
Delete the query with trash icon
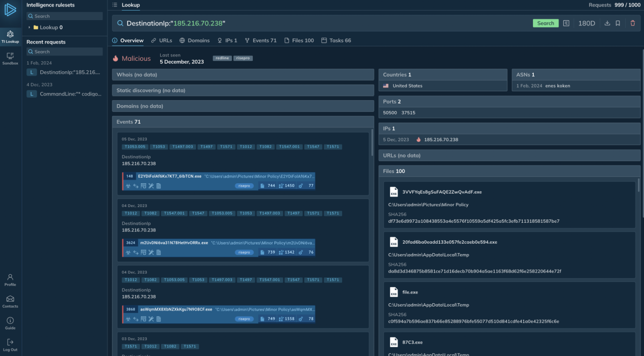tap(633, 23)
